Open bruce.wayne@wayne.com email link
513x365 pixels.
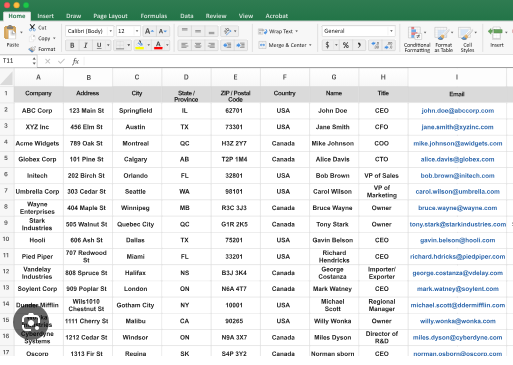tap(458, 208)
